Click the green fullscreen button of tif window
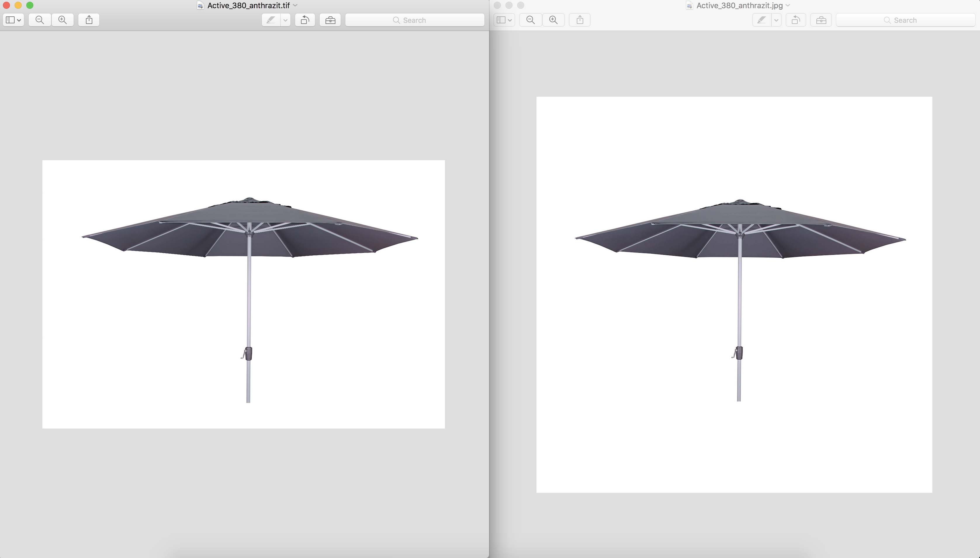 (30, 5)
